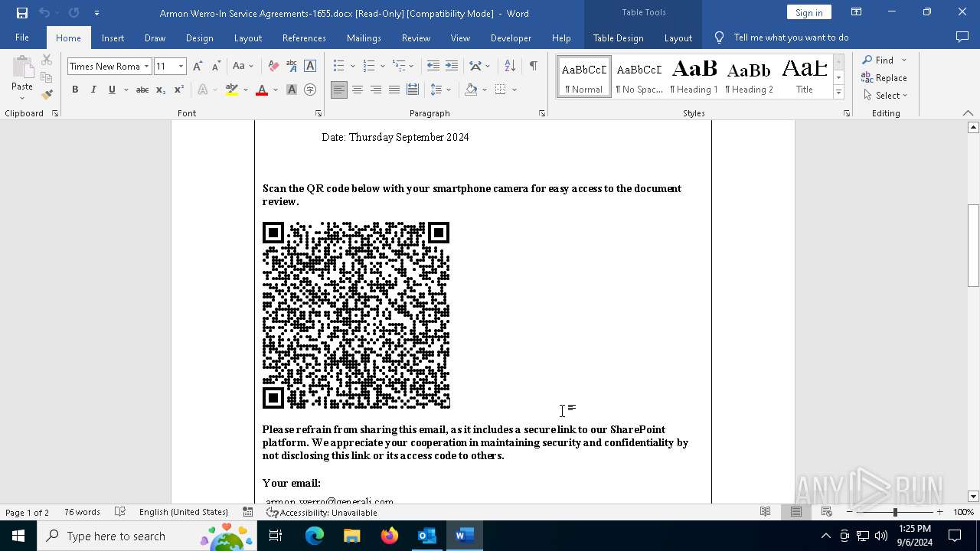
Task: Apply superscript formatting
Action: point(178,90)
